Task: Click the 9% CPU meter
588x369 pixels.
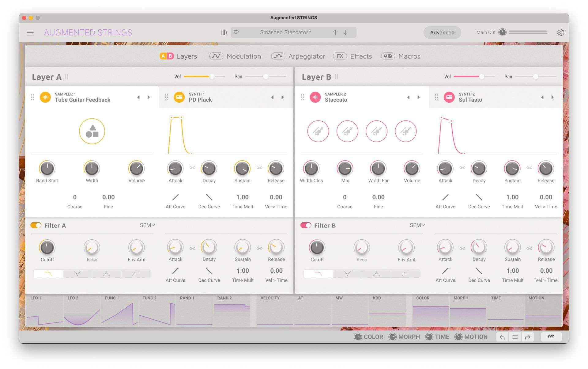Action: tap(551, 337)
